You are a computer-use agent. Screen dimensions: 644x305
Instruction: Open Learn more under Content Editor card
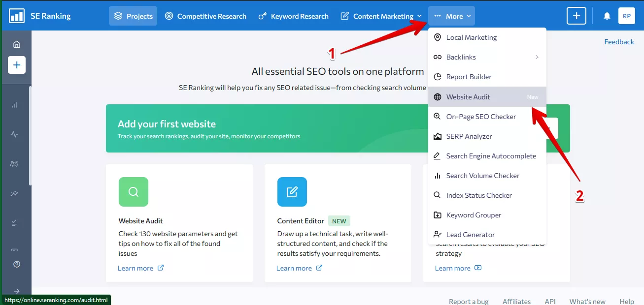coord(299,268)
